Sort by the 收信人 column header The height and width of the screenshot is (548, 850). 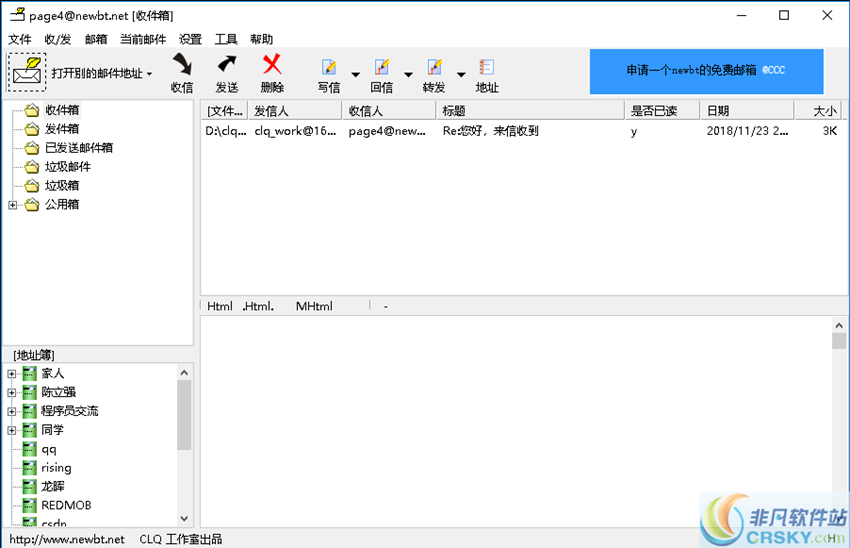[x=389, y=111]
